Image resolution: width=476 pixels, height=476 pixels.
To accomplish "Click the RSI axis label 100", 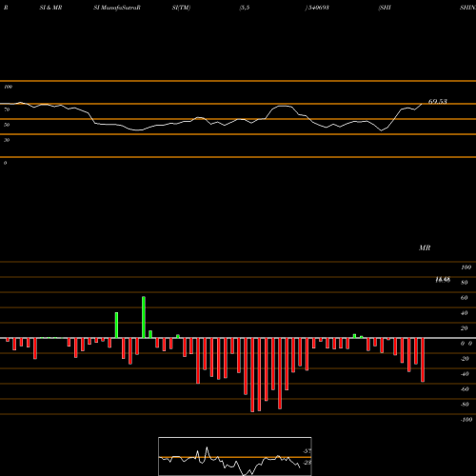I will pyautogui.click(x=9, y=87).
